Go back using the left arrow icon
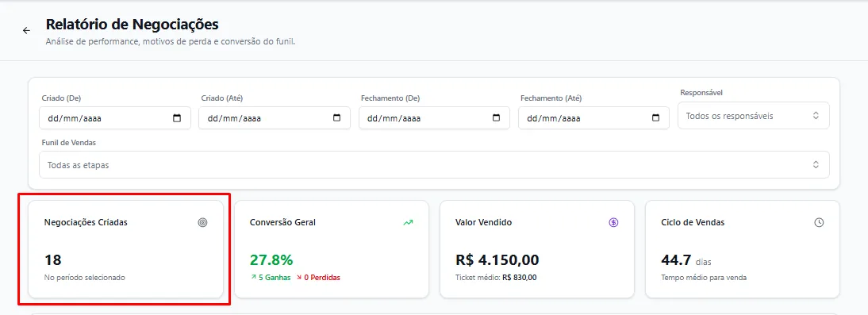Screen dimensions: 868x315 click(x=26, y=30)
